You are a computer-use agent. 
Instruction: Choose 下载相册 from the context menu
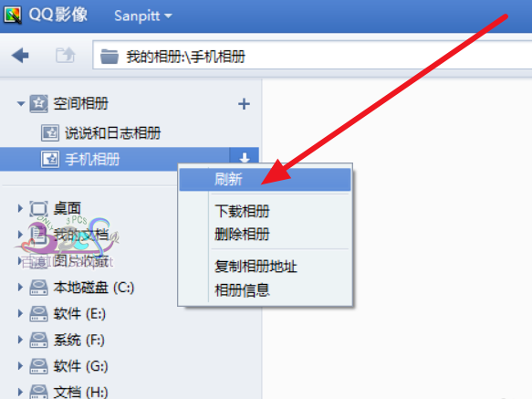tap(242, 211)
